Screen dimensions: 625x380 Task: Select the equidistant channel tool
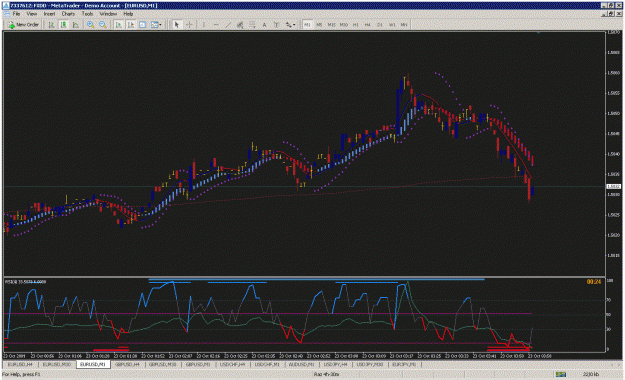pos(240,25)
